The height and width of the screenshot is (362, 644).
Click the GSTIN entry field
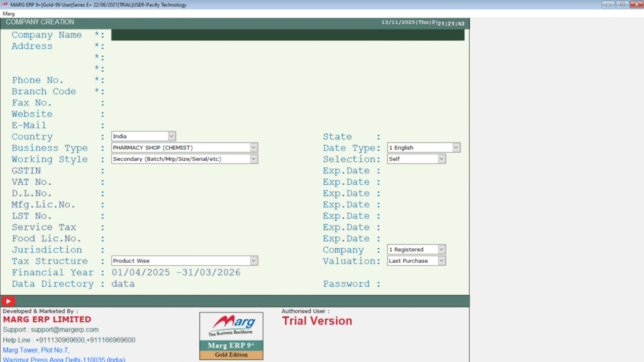point(189,170)
